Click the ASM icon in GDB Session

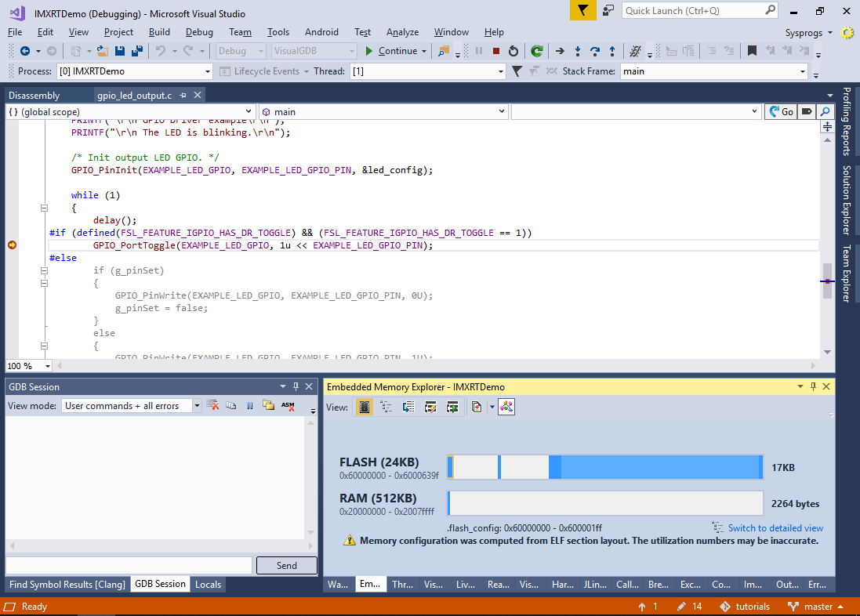click(288, 405)
